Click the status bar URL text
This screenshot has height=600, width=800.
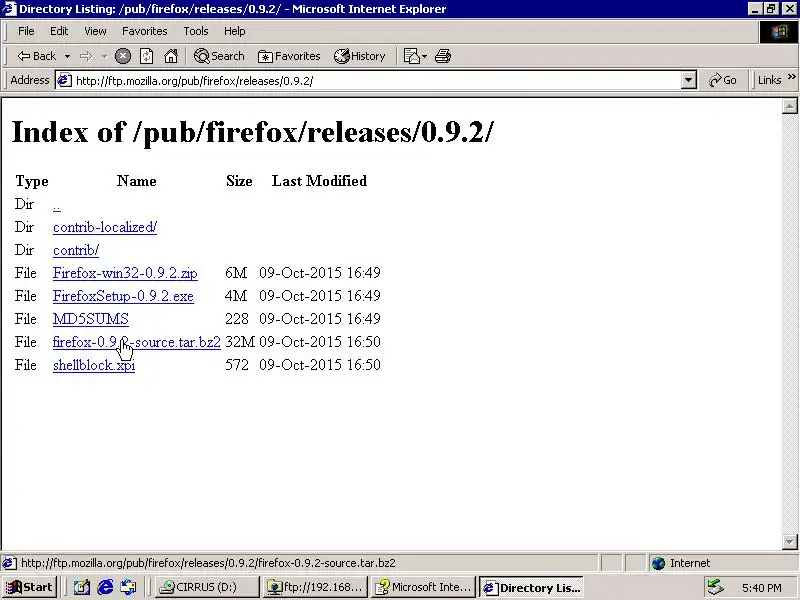click(x=208, y=563)
